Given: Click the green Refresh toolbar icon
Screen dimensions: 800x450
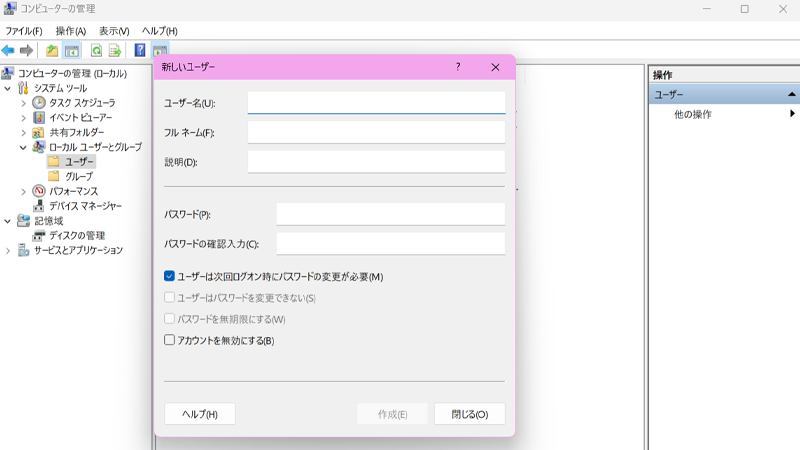Looking at the screenshot, I should [x=97, y=50].
